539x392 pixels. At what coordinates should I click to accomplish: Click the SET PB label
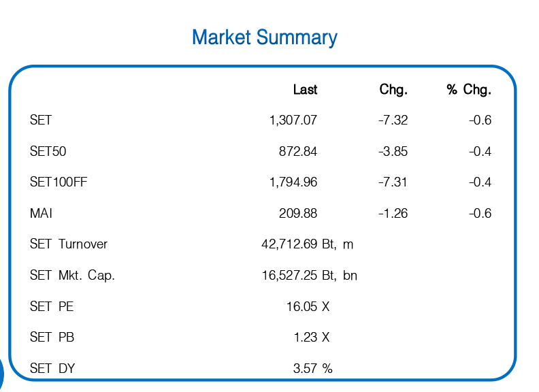(52, 338)
